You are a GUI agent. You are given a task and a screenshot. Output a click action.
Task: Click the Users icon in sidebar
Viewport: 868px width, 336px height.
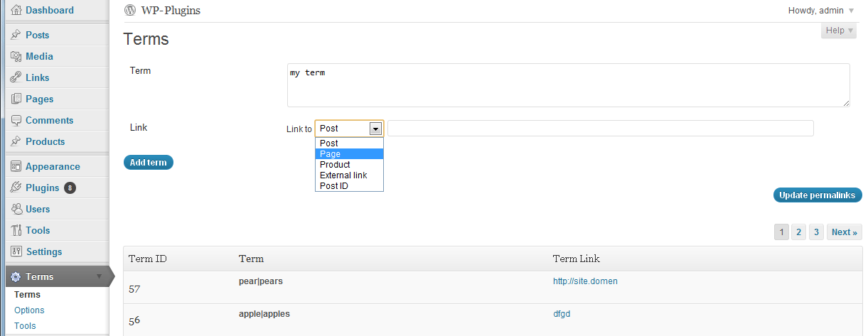[16, 209]
